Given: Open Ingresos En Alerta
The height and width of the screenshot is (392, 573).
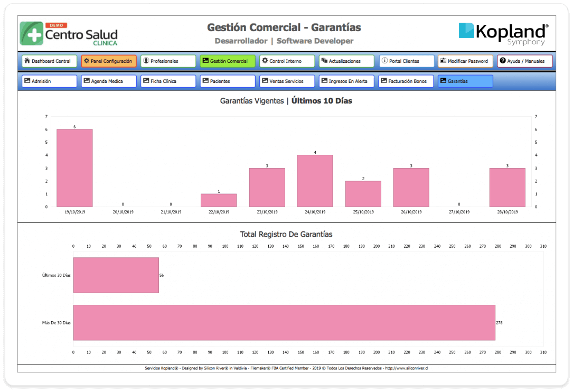Looking at the screenshot, I should pyautogui.click(x=346, y=81).
